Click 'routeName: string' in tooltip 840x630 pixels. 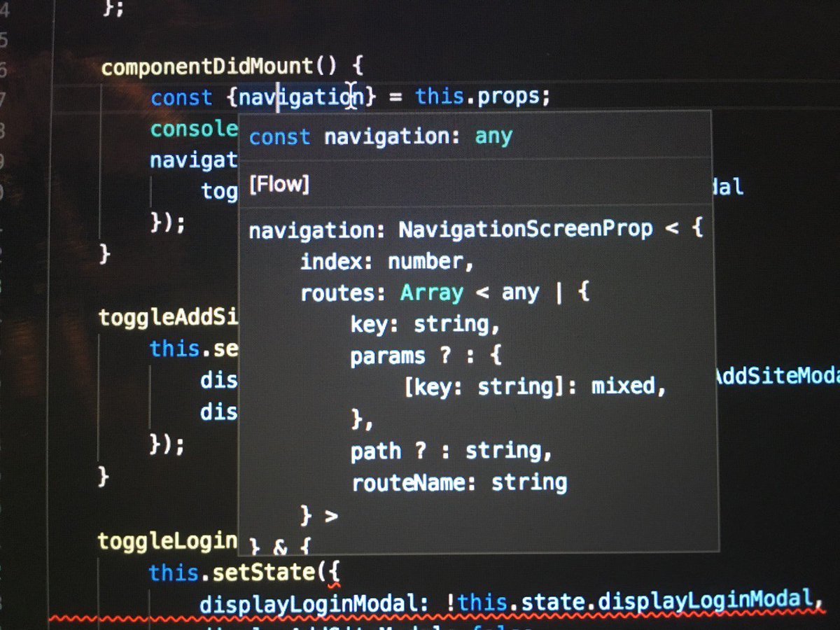[x=459, y=483]
